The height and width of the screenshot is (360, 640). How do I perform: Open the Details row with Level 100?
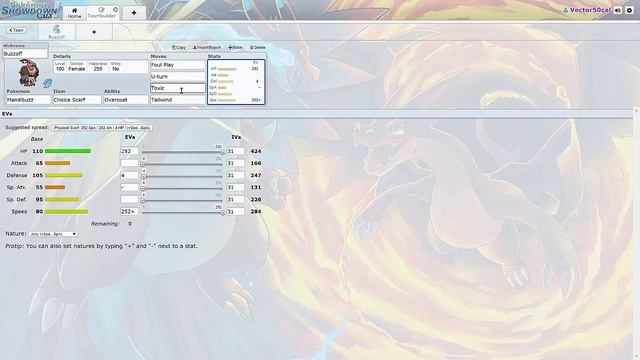(100, 67)
